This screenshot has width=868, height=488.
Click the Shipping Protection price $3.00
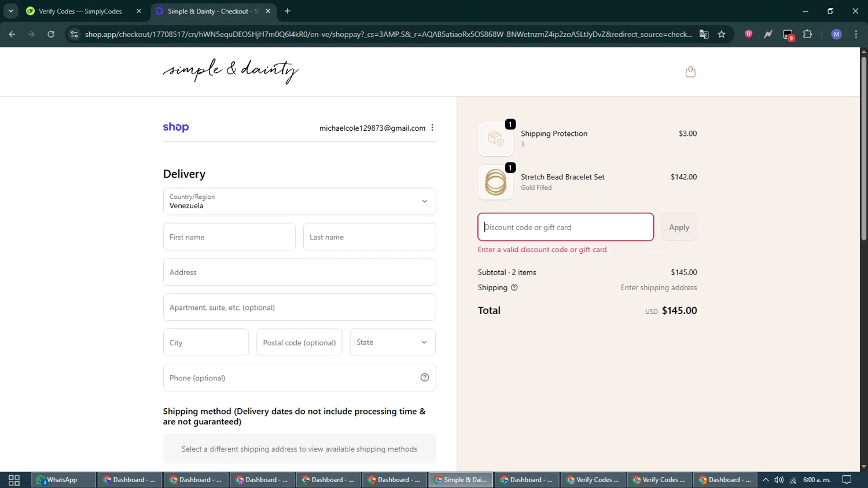[x=687, y=134]
